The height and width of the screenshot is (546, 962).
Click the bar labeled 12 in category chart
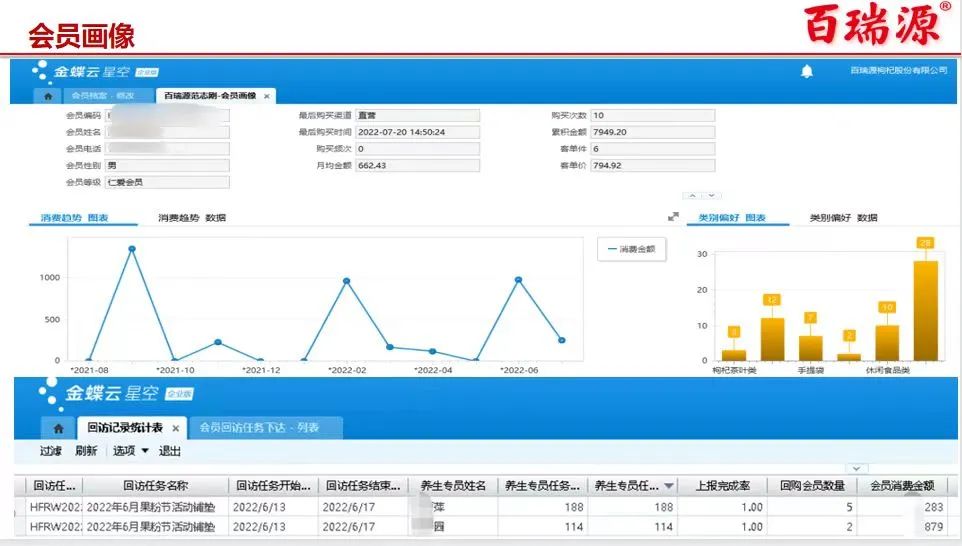click(x=772, y=339)
